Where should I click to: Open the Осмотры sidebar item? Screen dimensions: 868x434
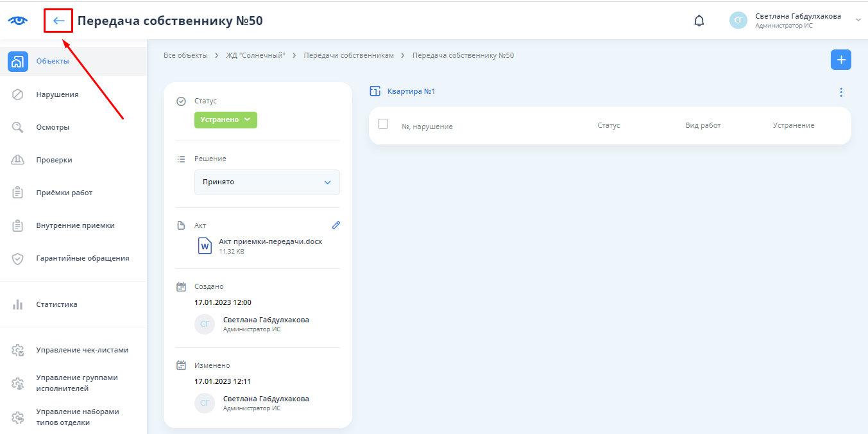coord(53,127)
